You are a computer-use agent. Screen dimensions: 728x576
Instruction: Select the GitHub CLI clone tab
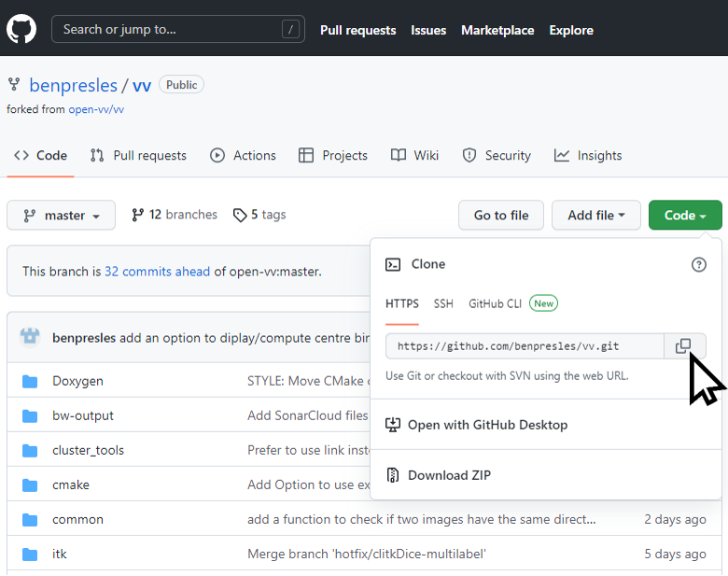click(495, 303)
